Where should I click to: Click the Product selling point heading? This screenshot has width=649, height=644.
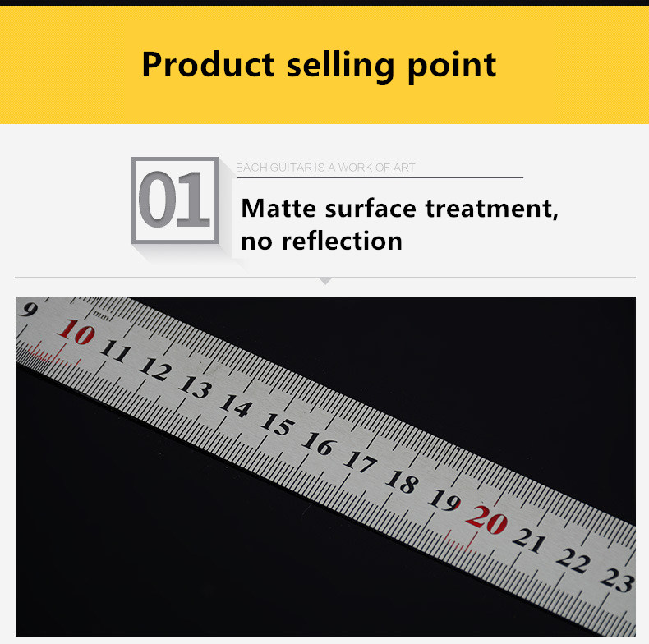point(319,65)
